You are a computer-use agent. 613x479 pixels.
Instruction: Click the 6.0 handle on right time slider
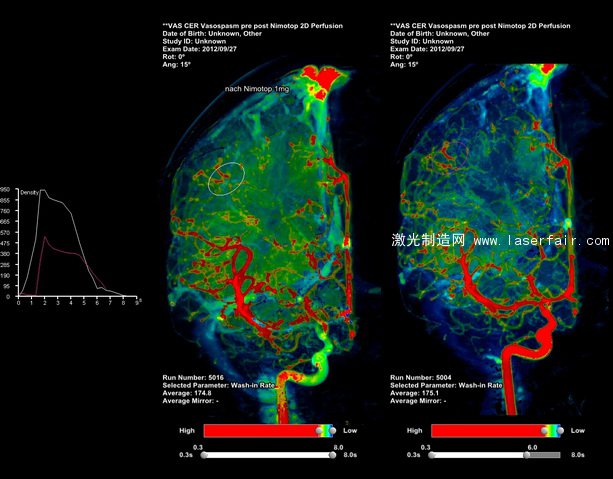coord(526,454)
